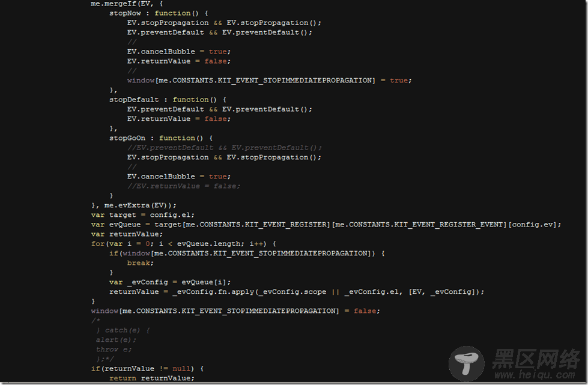
Task: Click 'var target = config.el;' line
Action: click(x=142, y=215)
